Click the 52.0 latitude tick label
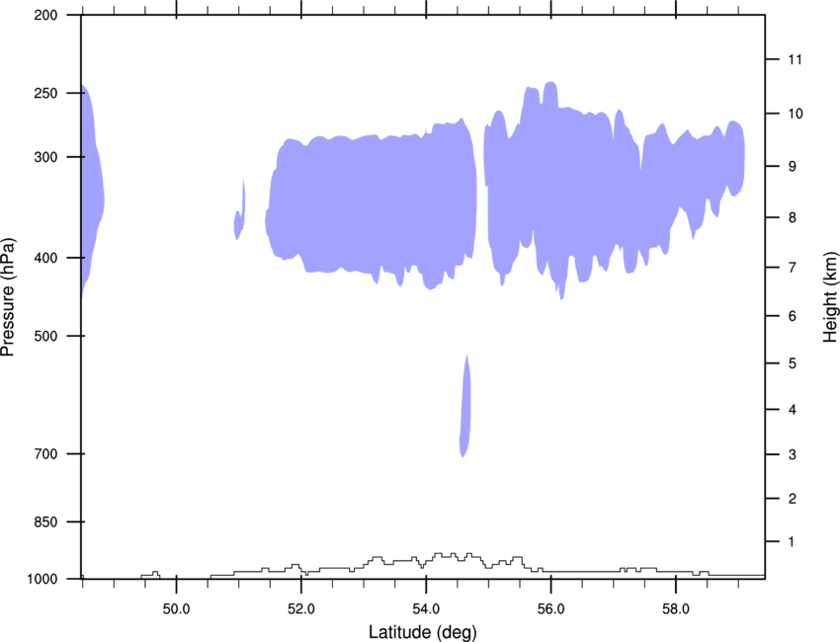This screenshot has width=840, height=642. 301,609
